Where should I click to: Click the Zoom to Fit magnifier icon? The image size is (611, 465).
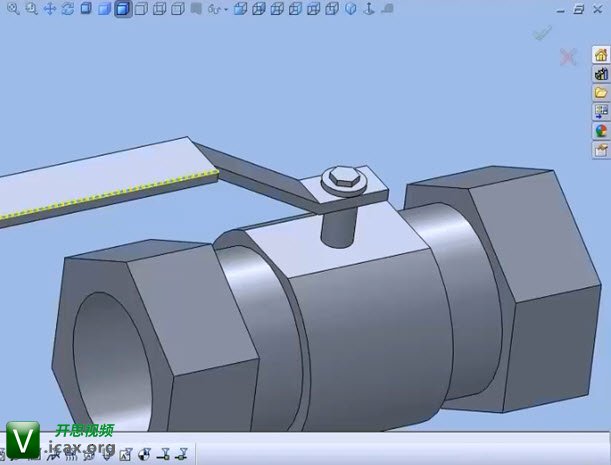[x=13, y=9]
